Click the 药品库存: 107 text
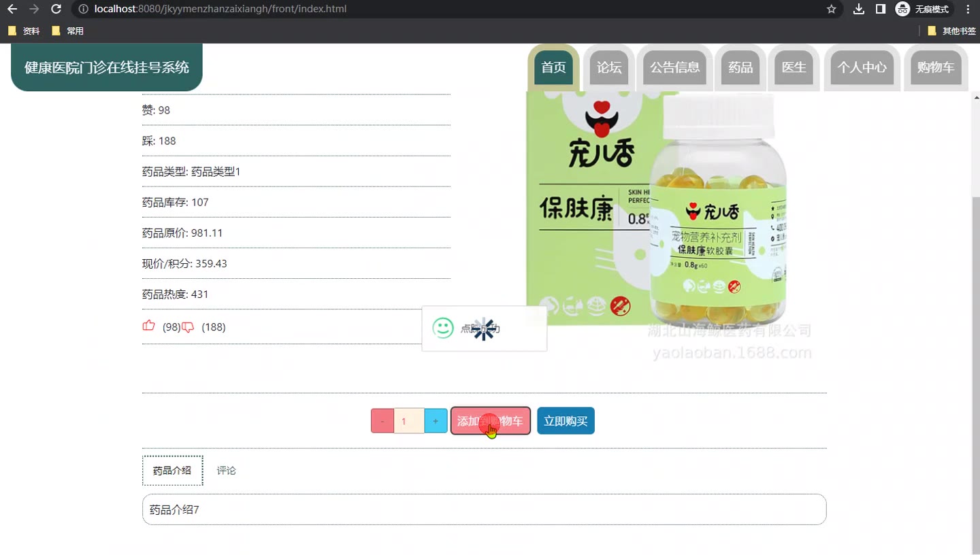The image size is (980, 555). click(176, 202)
